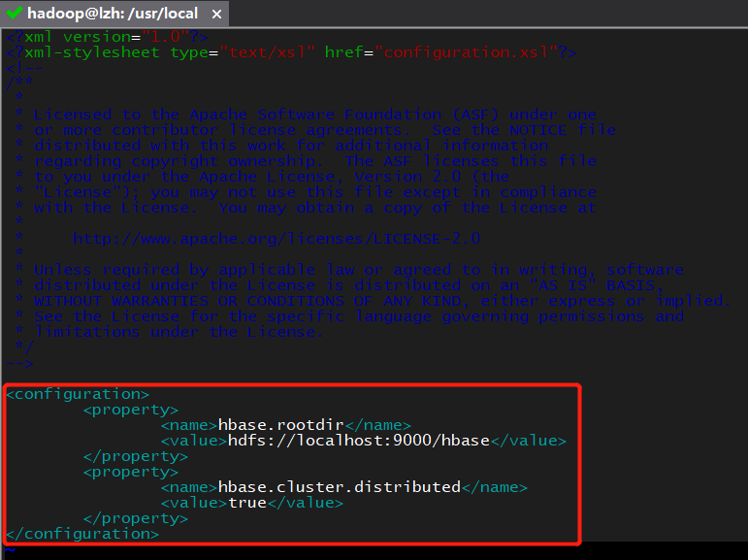
Task: Click the line "See the License for the specific"
Action: [x=358, y=316]
